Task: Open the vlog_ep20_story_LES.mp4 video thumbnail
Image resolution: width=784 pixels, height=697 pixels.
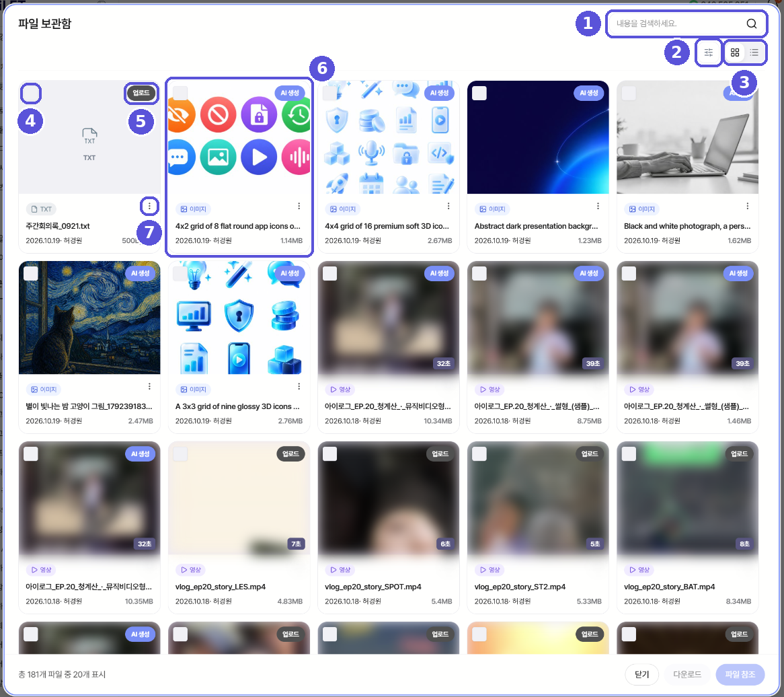Action: [239, 498]
